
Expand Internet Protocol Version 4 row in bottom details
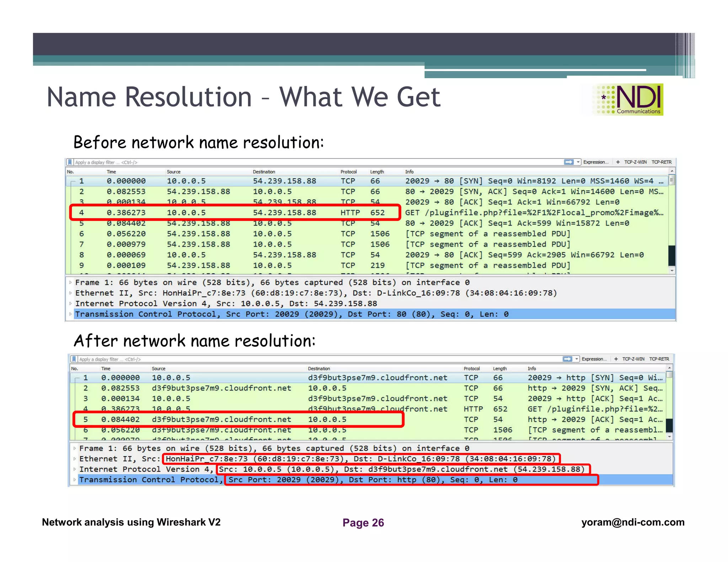[x=74, y=469]
